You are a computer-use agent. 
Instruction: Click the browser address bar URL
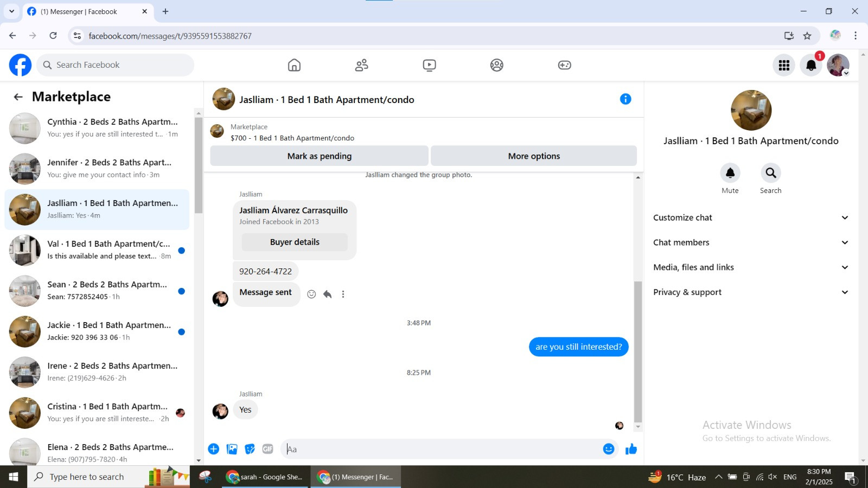pos(170,36)
